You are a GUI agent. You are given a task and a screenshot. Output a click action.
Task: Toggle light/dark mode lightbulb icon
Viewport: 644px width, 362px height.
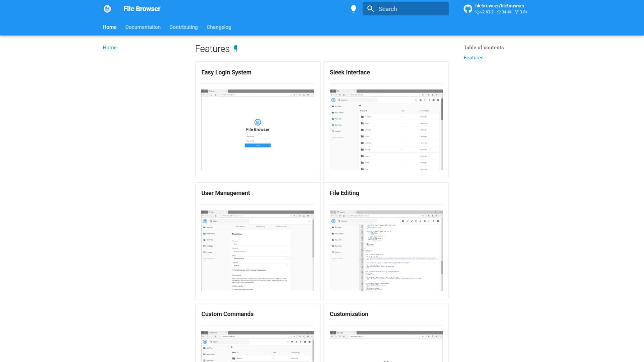coord(354,9)
